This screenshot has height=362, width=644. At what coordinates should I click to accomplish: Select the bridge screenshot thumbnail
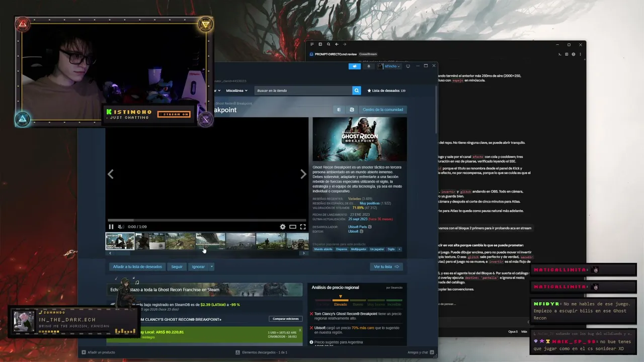(210, 241)
